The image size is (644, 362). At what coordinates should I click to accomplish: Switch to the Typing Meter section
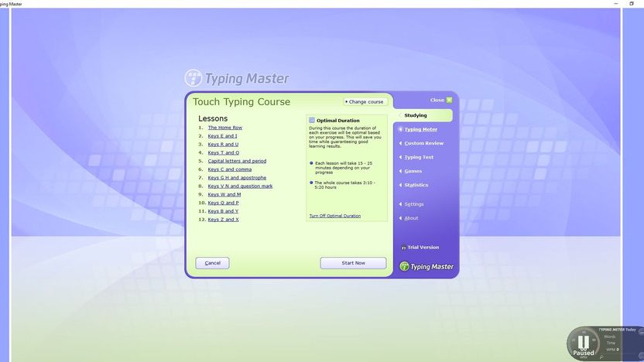420,129
